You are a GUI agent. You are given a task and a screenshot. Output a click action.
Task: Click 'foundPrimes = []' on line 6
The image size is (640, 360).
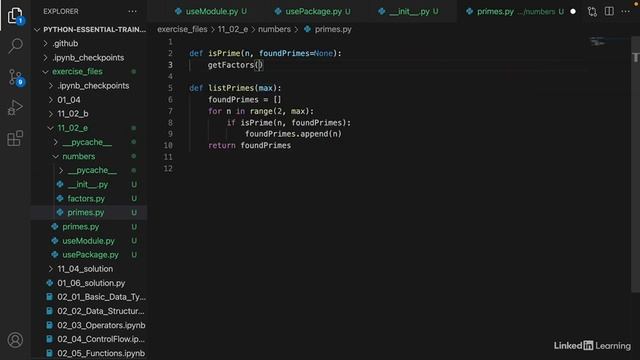244,100
